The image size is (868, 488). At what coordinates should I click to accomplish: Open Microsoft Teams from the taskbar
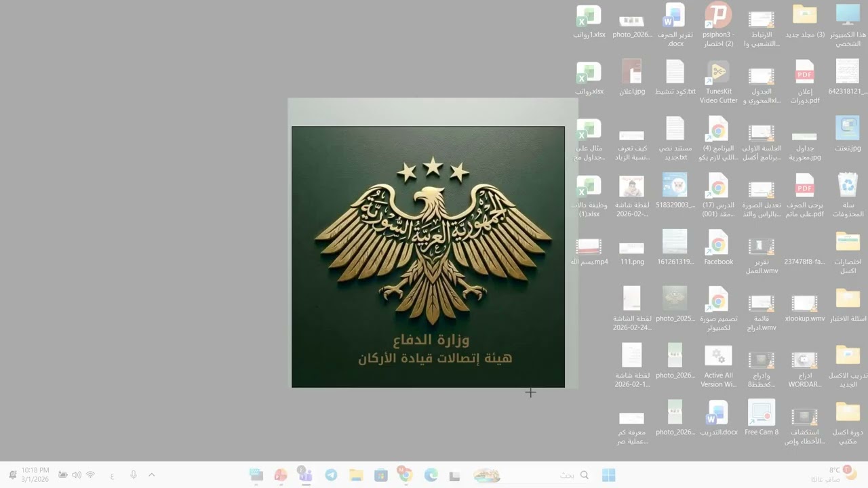tap(305, 475)
